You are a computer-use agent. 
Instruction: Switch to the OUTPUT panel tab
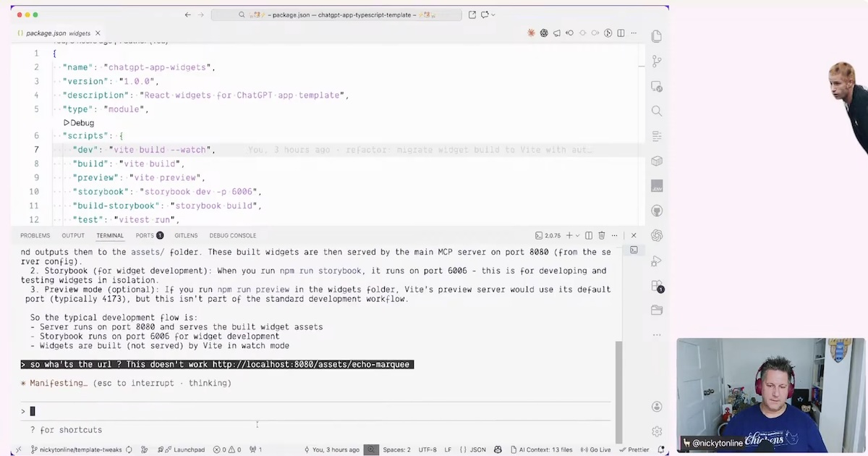coord(73,235)
